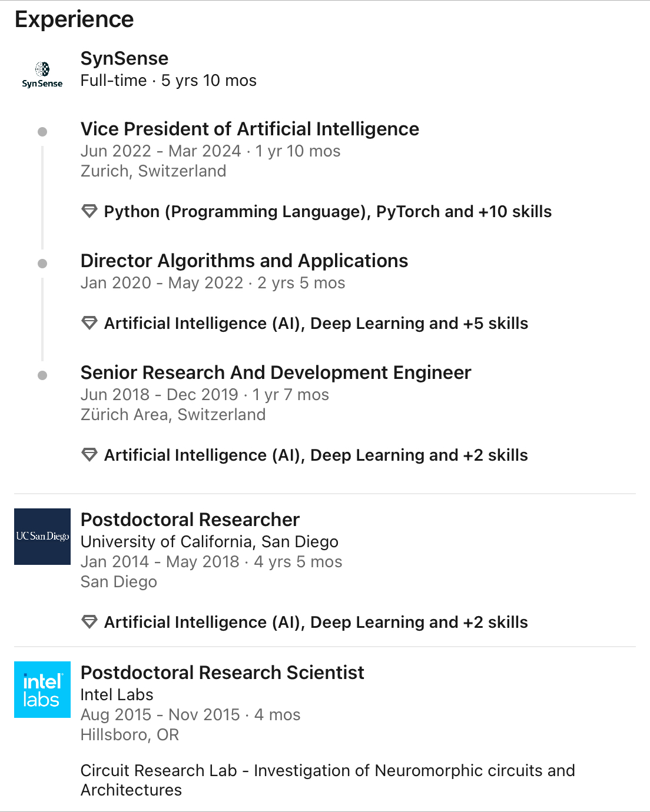The image size is (650, 812).
Task: Open Senior Research And Development Engineer title
Action: tap(276, 372)
